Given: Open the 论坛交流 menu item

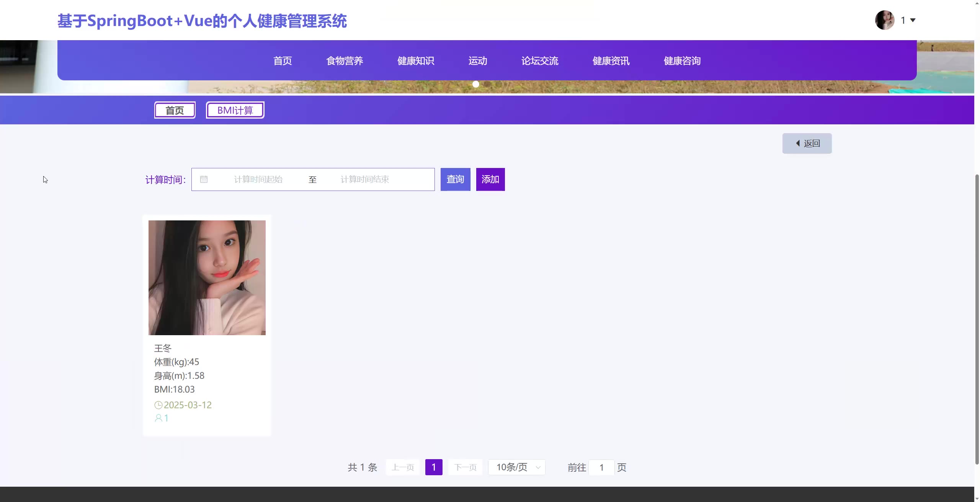Looking at the screenshot, I should point(540,61).
